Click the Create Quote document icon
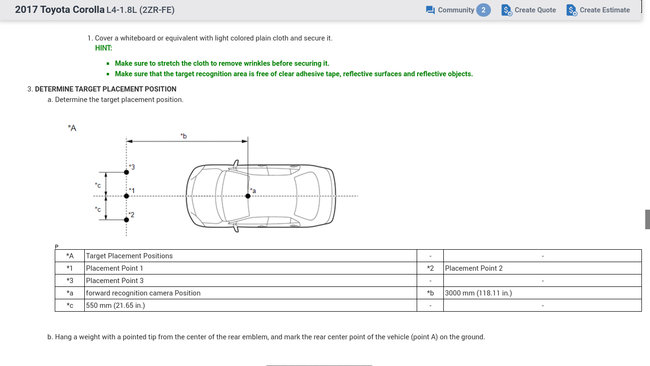This screenshot has width=650, height=366. (507, 10)
